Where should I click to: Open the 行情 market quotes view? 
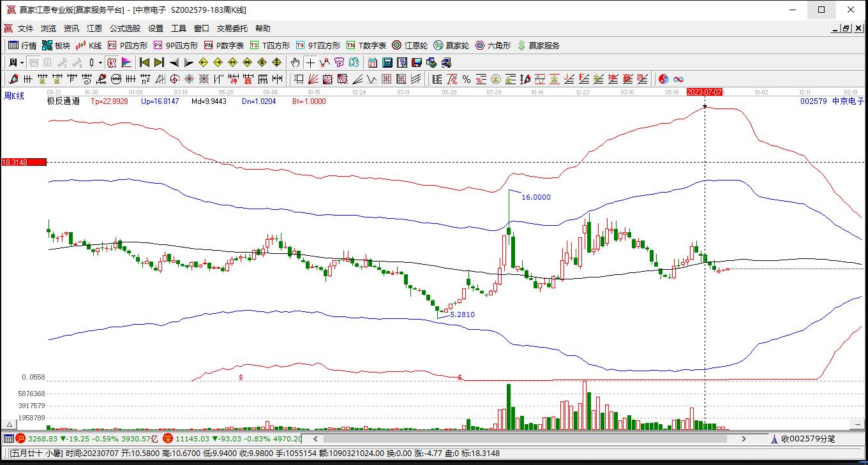pos(22,45)
